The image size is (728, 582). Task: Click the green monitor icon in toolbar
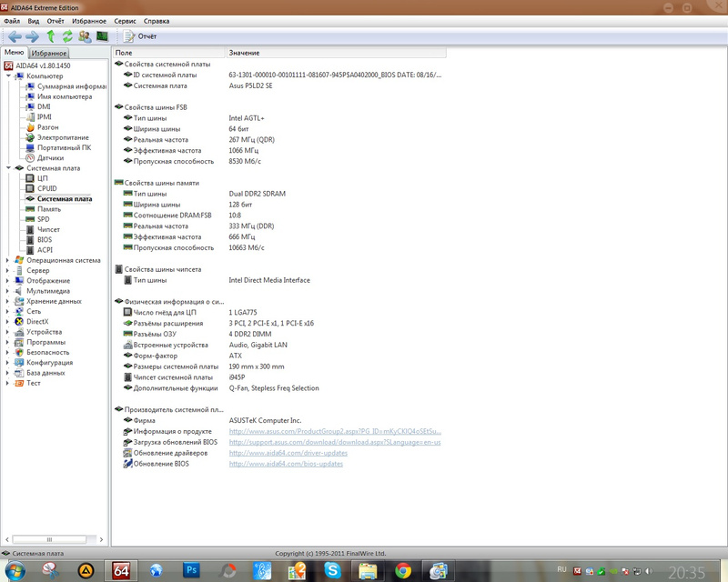(102, 36)
